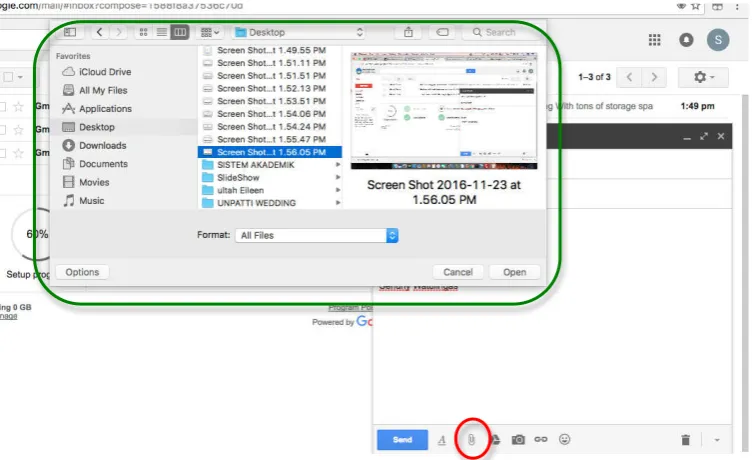
Task: Go back in file dialog
Action: click(99, 32)
